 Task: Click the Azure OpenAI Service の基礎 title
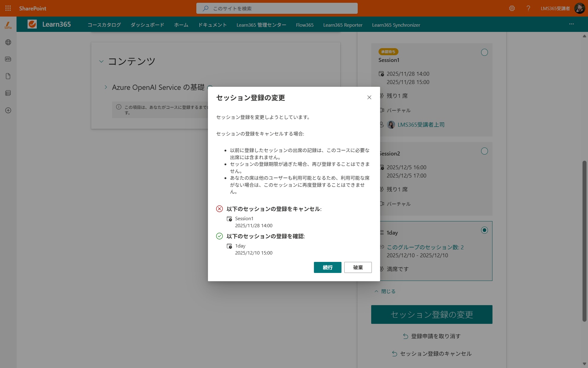pyautogui.click(x=158, y=87)
